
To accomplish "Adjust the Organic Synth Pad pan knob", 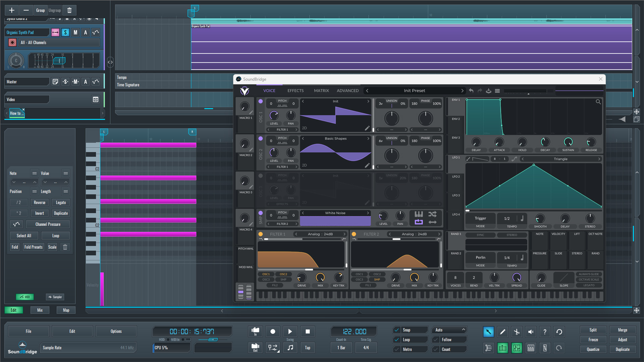I will click(x=16, y=61).
